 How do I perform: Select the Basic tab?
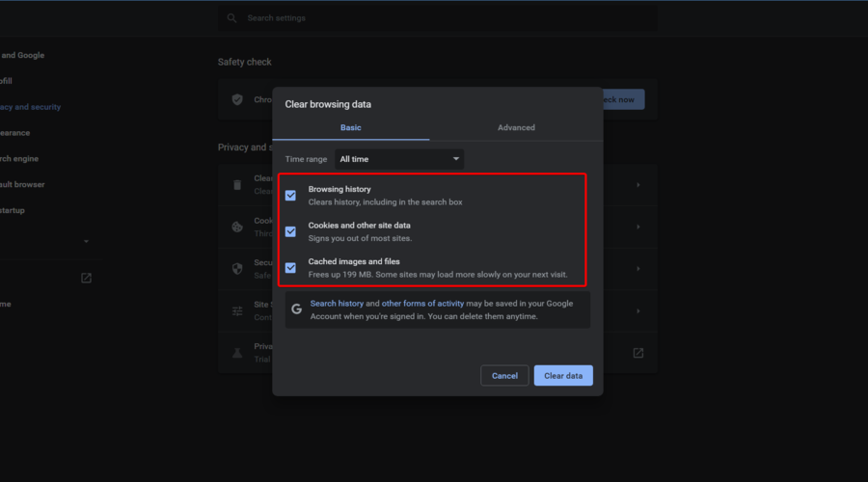(x=350, y=128)
